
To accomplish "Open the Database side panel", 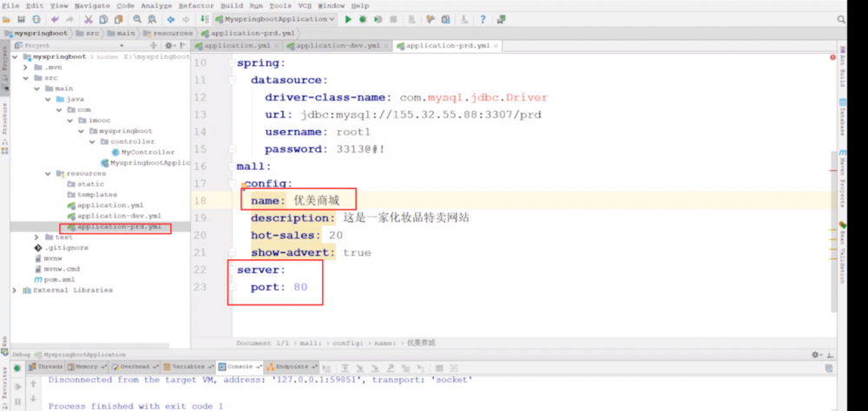I will click(843, 117).
